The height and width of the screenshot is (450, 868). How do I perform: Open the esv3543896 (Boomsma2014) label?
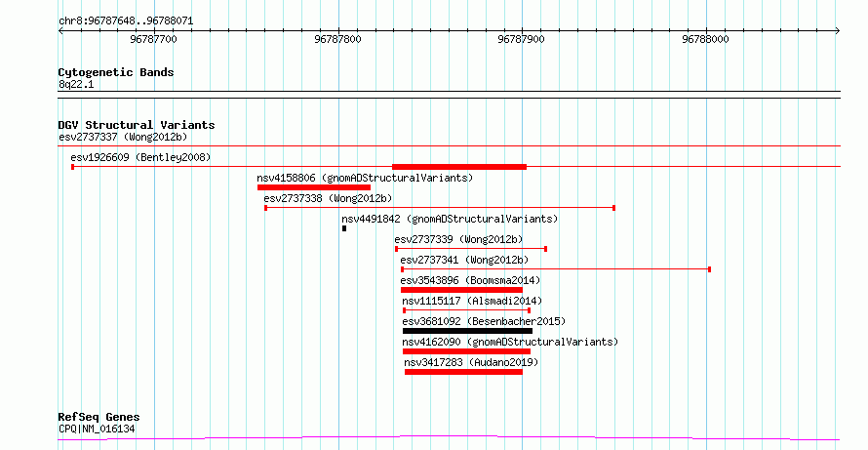(470, 280)
